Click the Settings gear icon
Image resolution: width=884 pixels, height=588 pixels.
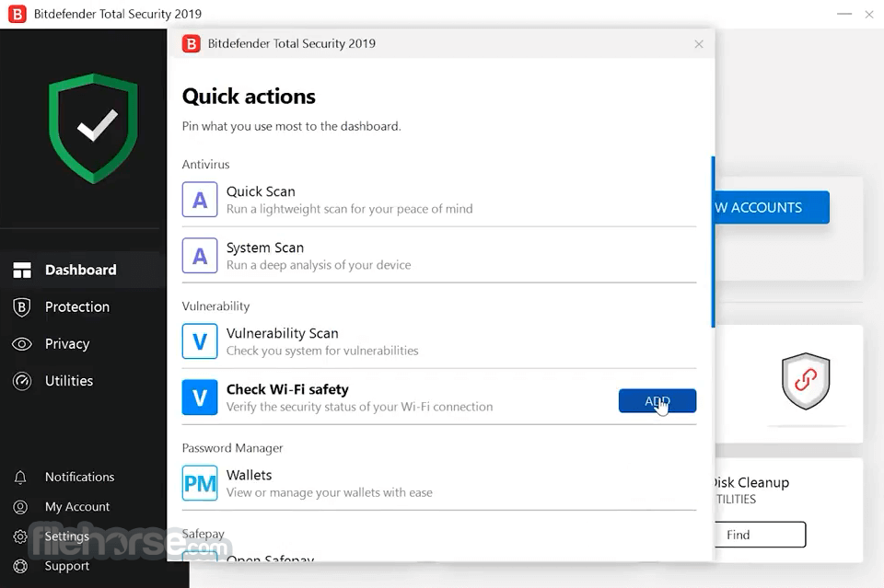pos(20,536)
